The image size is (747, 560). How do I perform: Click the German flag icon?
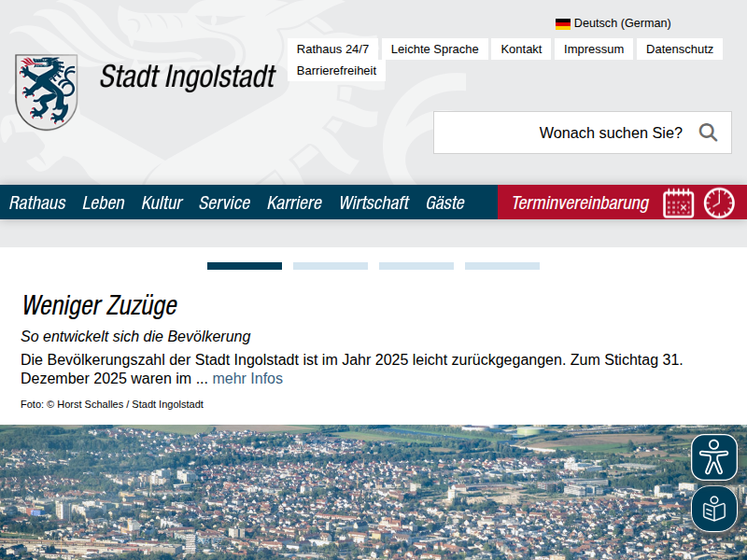(563, 23)
